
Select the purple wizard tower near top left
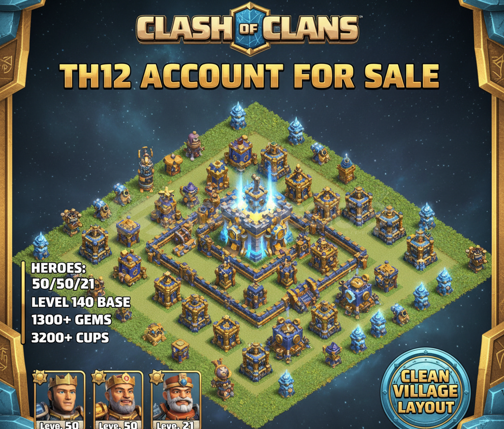(194, 145)
